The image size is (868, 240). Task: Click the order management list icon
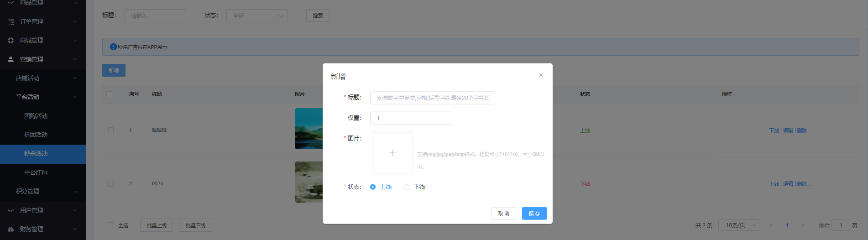(11, 21)
